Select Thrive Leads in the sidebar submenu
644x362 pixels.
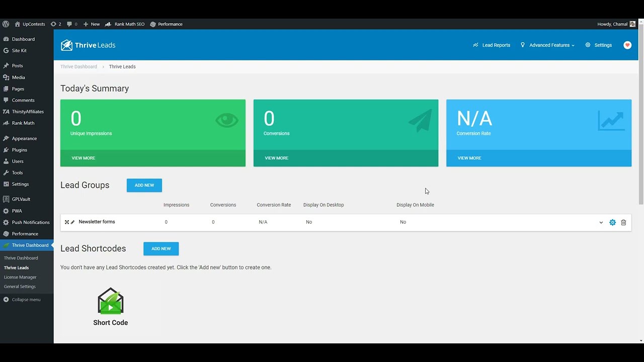[16, 267]
